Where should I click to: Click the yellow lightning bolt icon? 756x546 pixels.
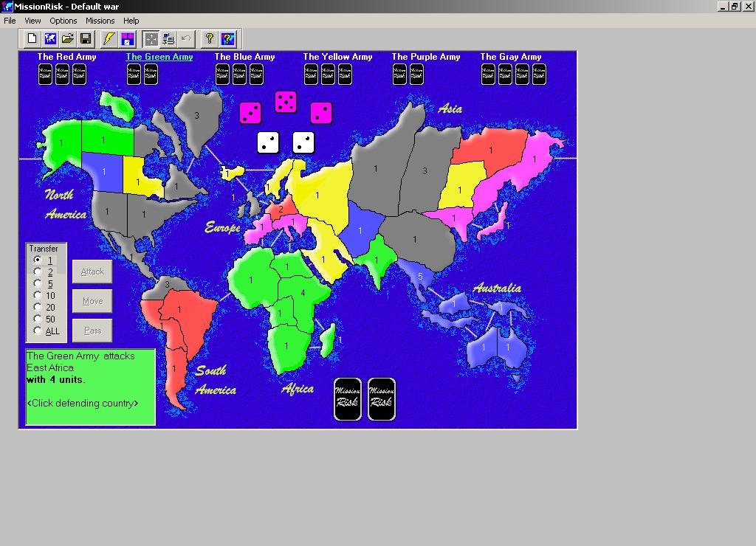[x=109, y=38]
